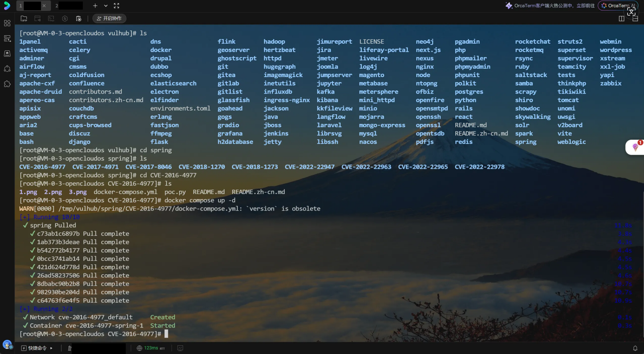Click the 3.png file name

[x=78, y=192]
